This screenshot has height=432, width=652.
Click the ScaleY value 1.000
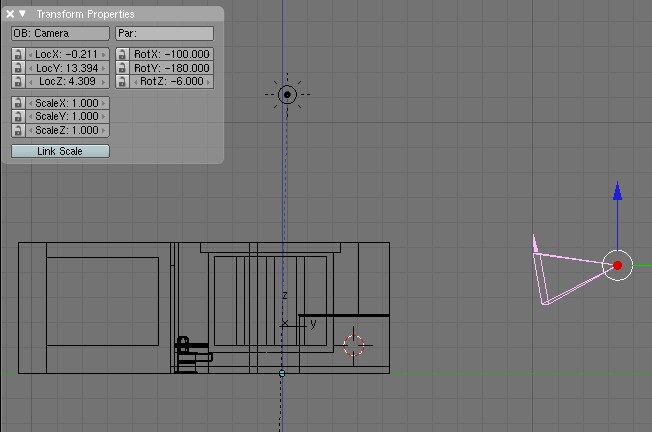[x=84, y=116]
